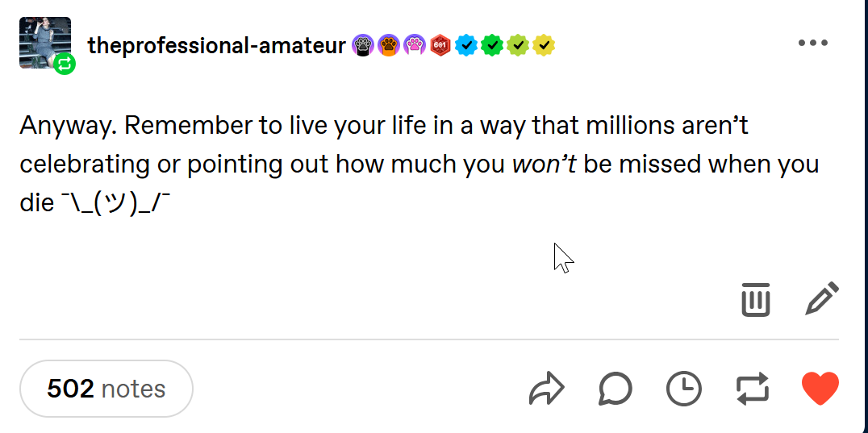Viewport: 868px width, 433px height.
Task: Share the post using the arrow icon
Action: pyautogui.click(x=548, y=389)
